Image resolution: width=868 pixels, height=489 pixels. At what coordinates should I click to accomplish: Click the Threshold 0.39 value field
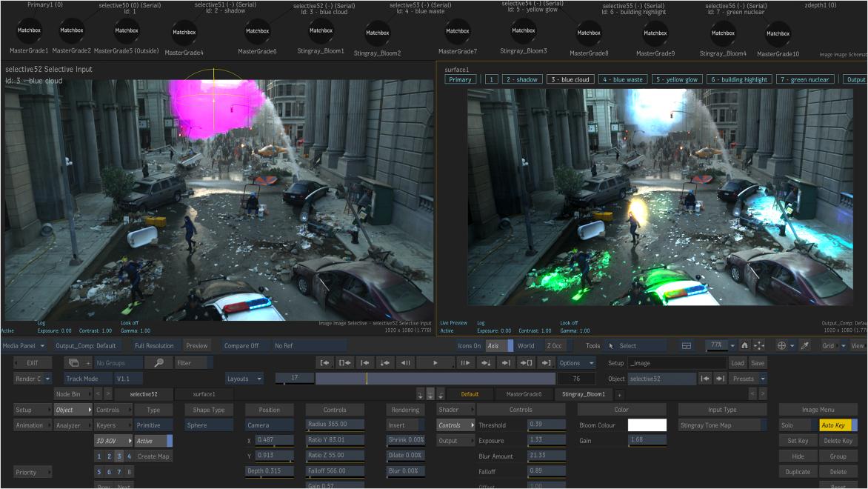[547, 425]
